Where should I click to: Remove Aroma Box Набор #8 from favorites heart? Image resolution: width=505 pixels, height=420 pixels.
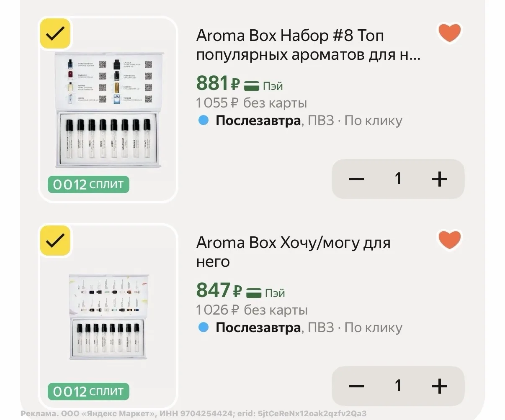coord(449,33)
